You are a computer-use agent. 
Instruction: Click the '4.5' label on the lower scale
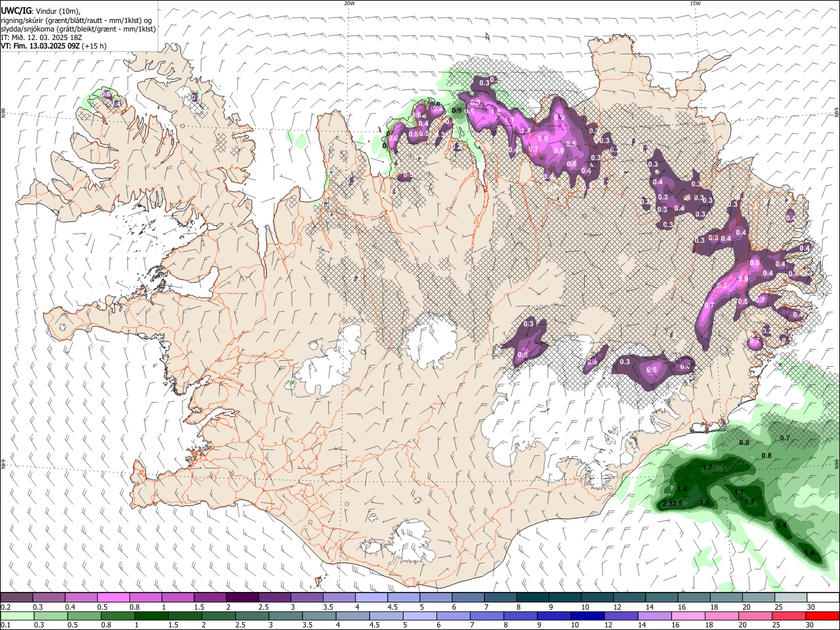375,625
